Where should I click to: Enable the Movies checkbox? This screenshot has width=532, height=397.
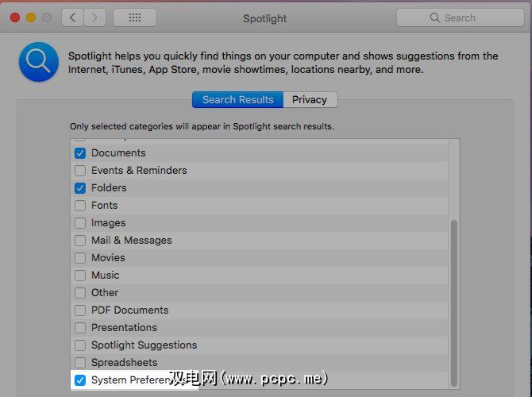click(80, 258)
